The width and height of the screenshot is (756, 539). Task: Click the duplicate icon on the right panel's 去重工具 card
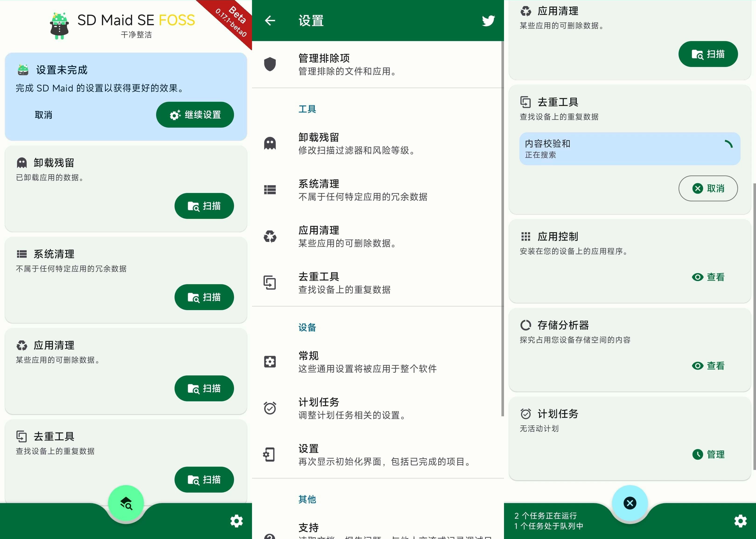pos(526,102)
